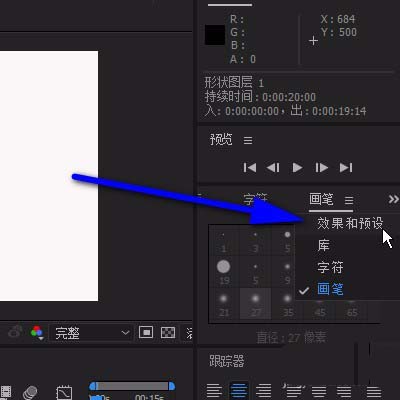Align paragraph text right
The height and width of the screenshot is (400, 400).
click(x=263, y=390)
